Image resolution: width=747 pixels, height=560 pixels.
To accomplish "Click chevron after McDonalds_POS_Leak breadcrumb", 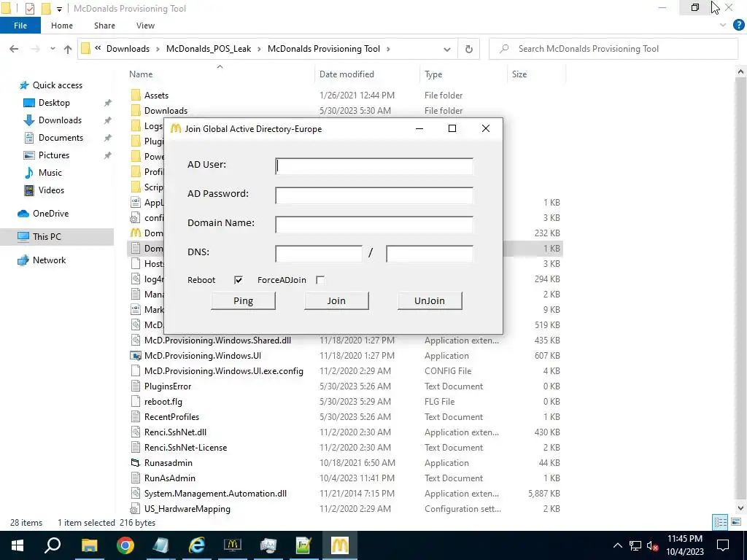I will (x=259, y=49).
